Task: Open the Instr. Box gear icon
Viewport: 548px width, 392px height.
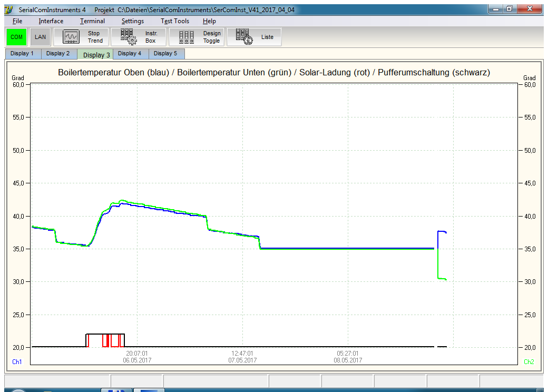Action: [129, 37]
